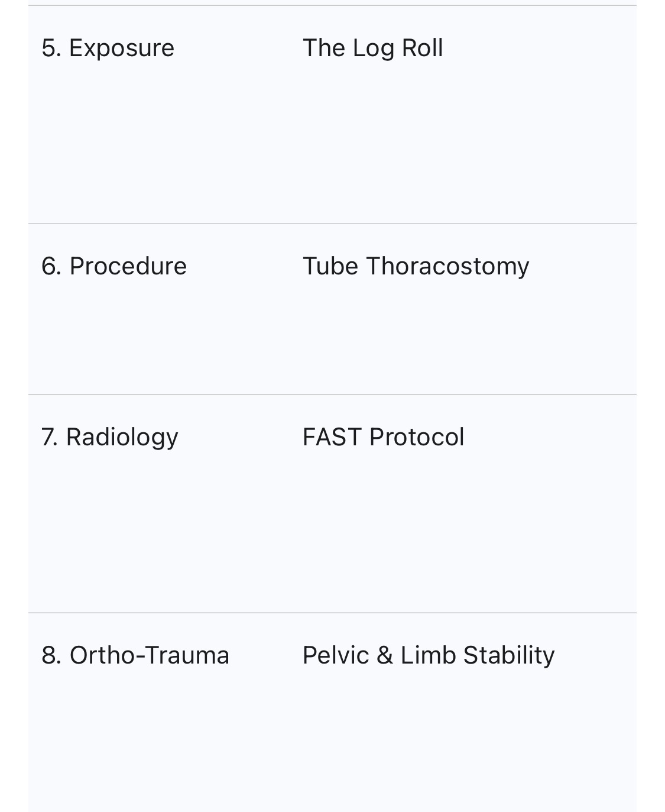Screen dimensions: 665x812
Task: Click the "7. Radiology" row label
Action: click(x=109, y=437)
